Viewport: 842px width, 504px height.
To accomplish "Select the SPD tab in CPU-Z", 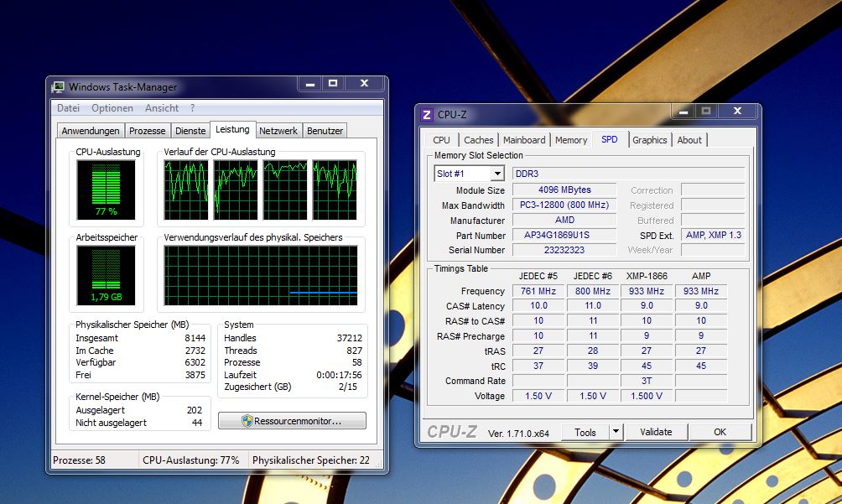I will [610, 139].
